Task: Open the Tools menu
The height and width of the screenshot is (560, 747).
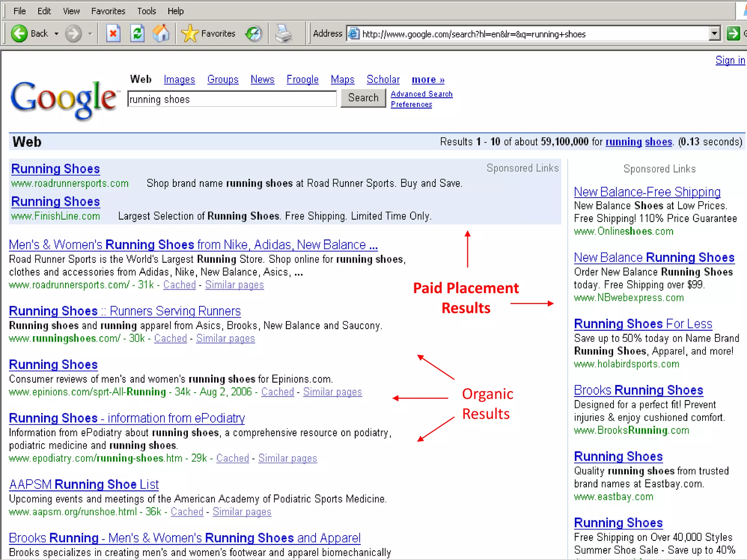Action: 147,11
